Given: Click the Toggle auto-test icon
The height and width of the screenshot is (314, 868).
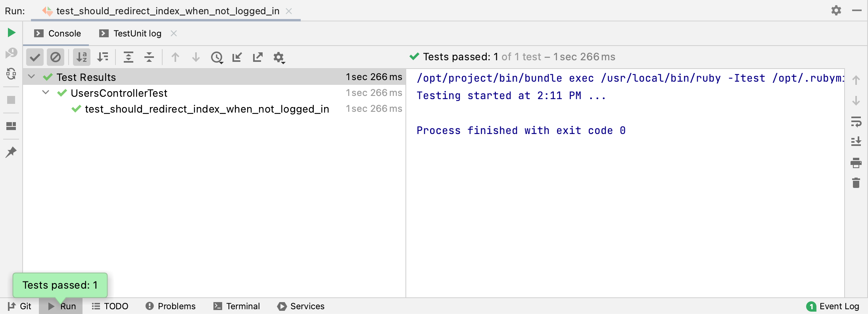Looking at the screenshot, I should coord(11,74).
